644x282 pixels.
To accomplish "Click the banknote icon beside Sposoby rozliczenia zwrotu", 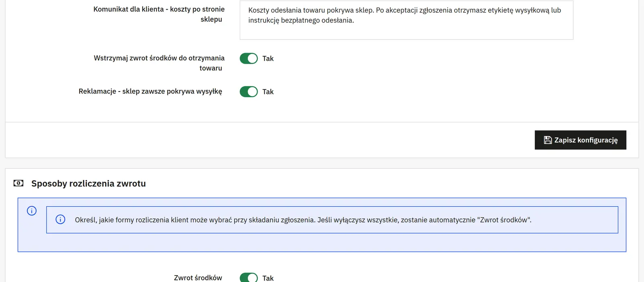I will [18, 183].
